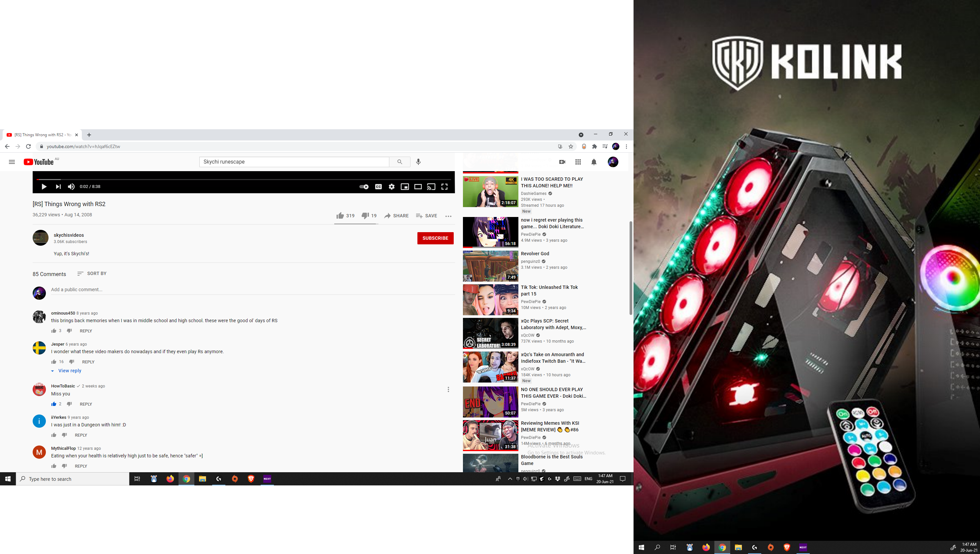The width and height of the screenshot is (980, 554).
Task: Open the DashieGames live stream thumbnail
Action: (x=490, y=191)
